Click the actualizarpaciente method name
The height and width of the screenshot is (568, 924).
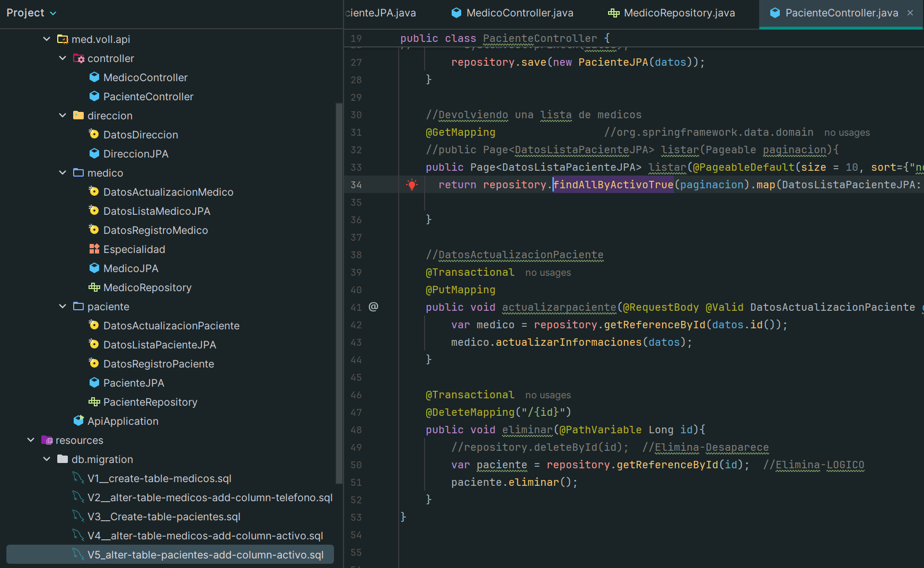pyautogui.click(x=559, y=307)
